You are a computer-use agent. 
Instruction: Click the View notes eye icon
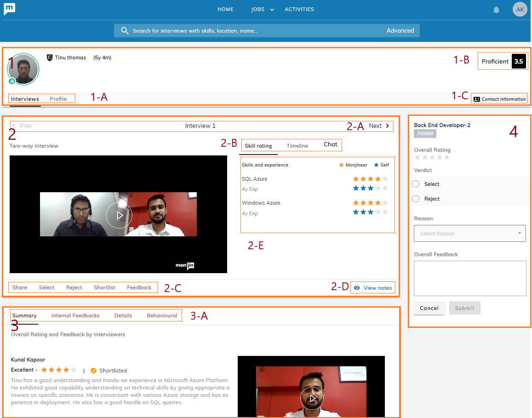357,288
